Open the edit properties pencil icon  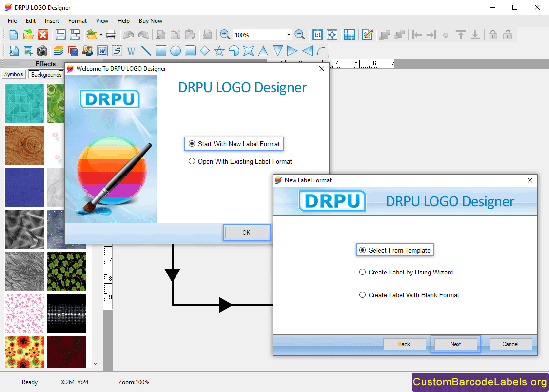point(367,35)
